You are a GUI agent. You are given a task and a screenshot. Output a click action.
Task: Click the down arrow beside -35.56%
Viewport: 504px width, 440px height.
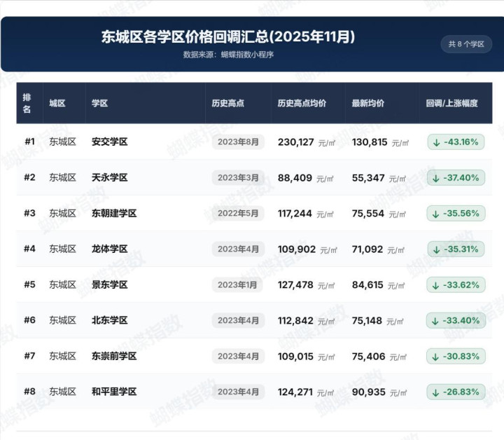click(x=436, y=214)
